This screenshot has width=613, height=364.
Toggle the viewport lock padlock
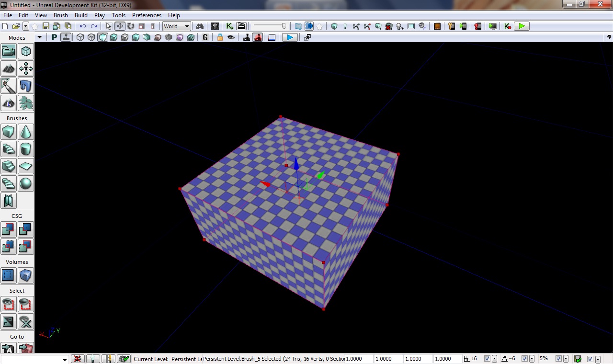tap(220, 37)
